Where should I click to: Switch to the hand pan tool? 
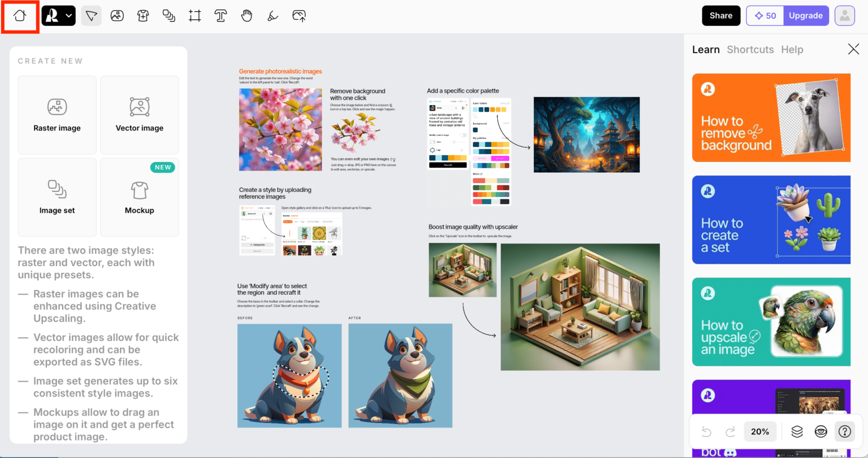tap(246, 16)
